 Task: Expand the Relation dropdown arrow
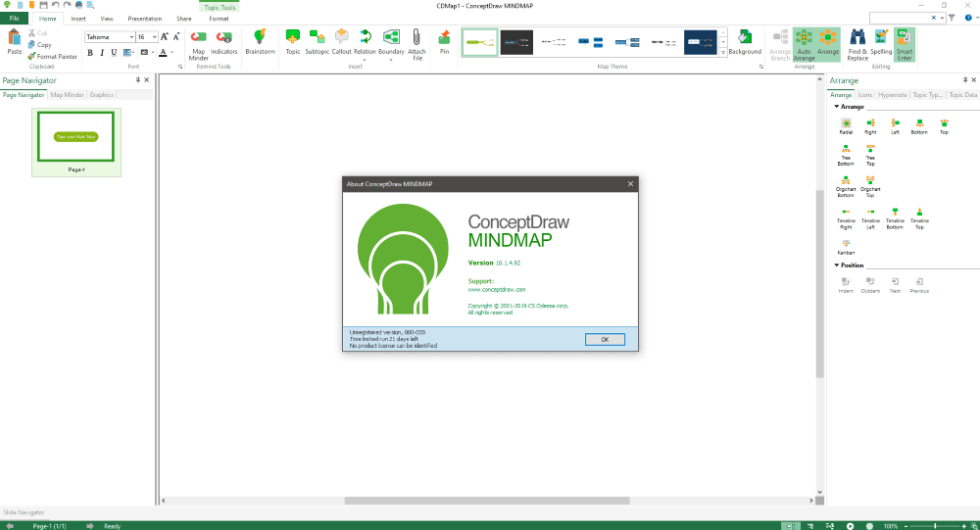(x=365, y=60)
